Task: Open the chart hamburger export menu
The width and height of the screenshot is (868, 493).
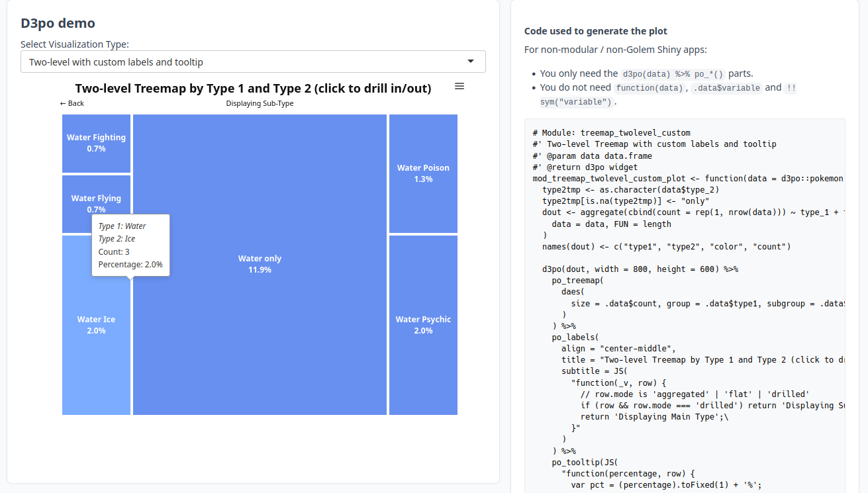Action: [459, 87]
